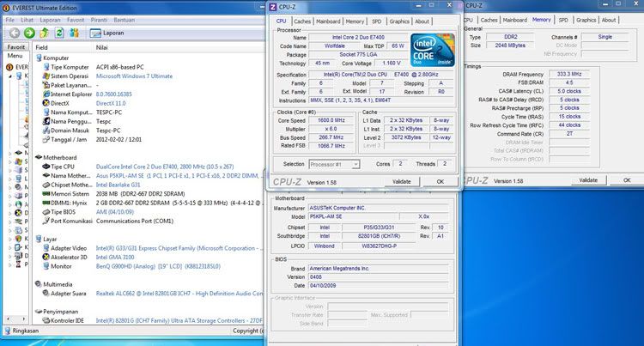This screenshot has width=644, height=346.
Task: Open the BenQ G900HD monitor link
Action: (158, 266)
